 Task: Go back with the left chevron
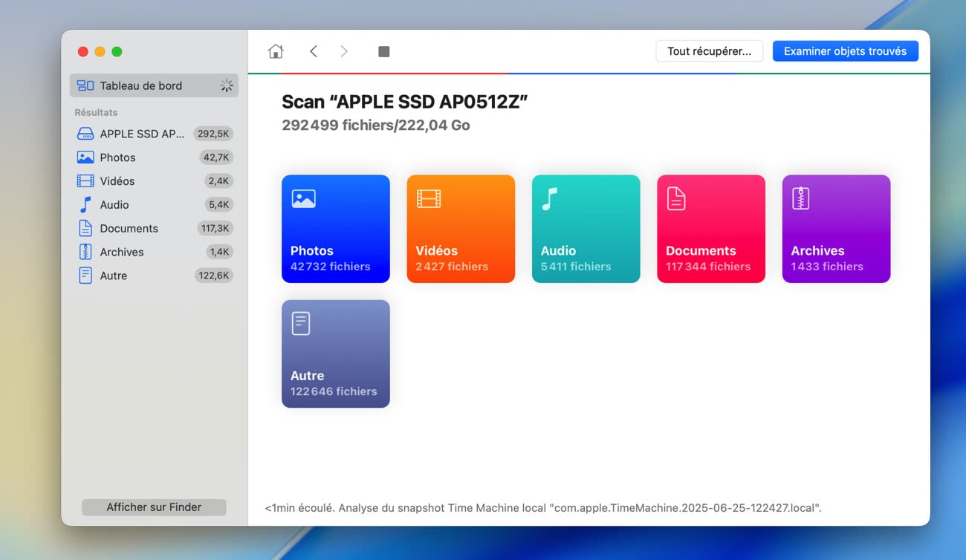pyautogui.click(x=313, y=51)
